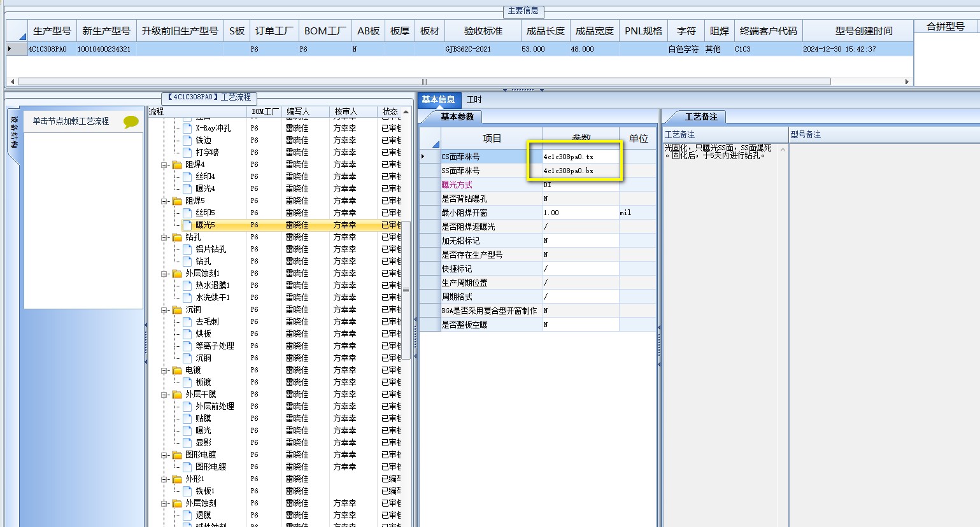Image resolution: width=980 pixels, height=527 pixels.
Task: Click the yellow speech bubble icon
Action: pos(131,122)
